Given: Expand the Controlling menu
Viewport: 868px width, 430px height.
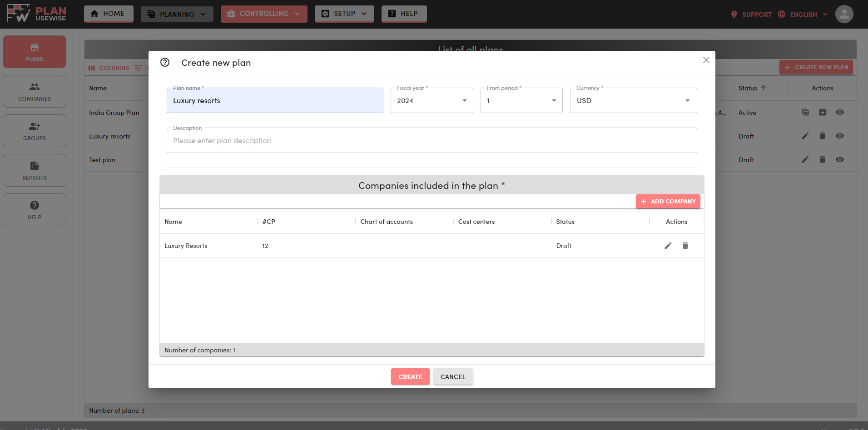Looking at the screenshot, I should click(x=264, y=14).
